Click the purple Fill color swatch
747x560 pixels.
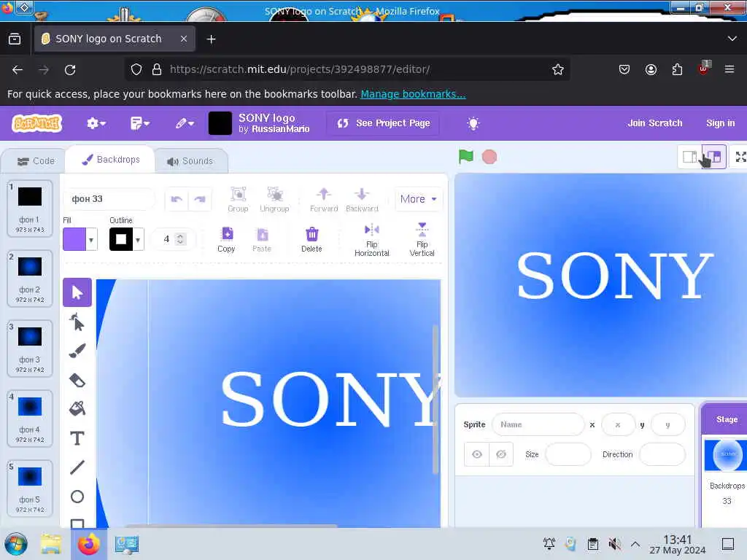pos(75,239)
